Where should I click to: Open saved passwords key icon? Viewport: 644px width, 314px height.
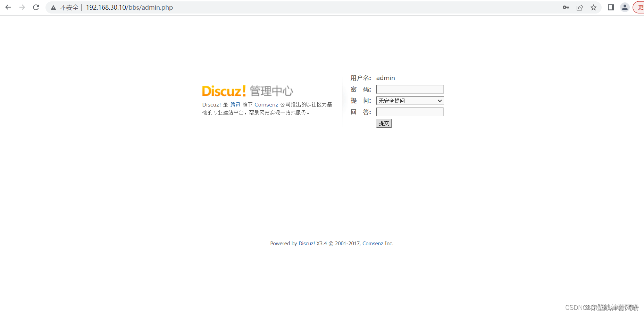pos(566,7)
